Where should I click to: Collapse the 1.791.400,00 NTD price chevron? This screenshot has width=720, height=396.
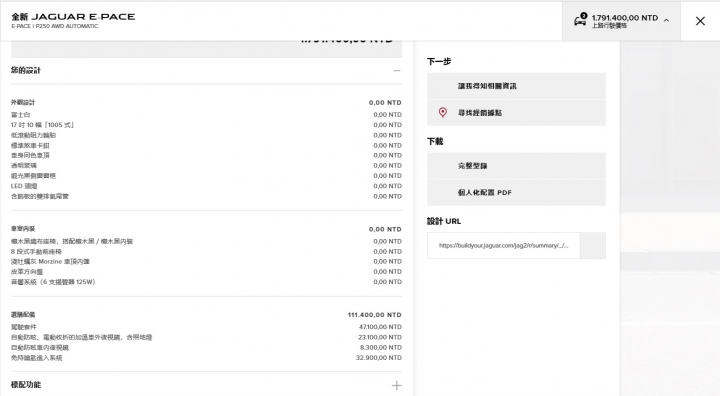666,20
